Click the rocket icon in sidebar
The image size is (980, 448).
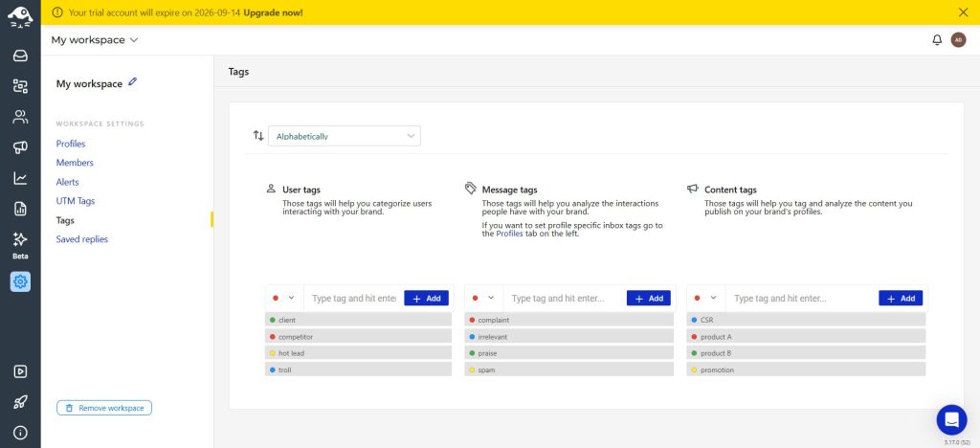click(20, 402)
